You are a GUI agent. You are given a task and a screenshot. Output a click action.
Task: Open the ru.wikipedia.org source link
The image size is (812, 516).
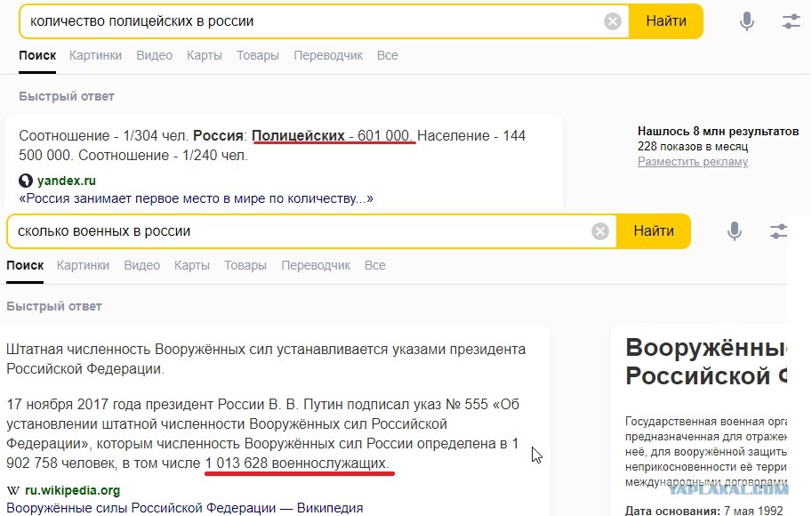click(x=73, y=490)
